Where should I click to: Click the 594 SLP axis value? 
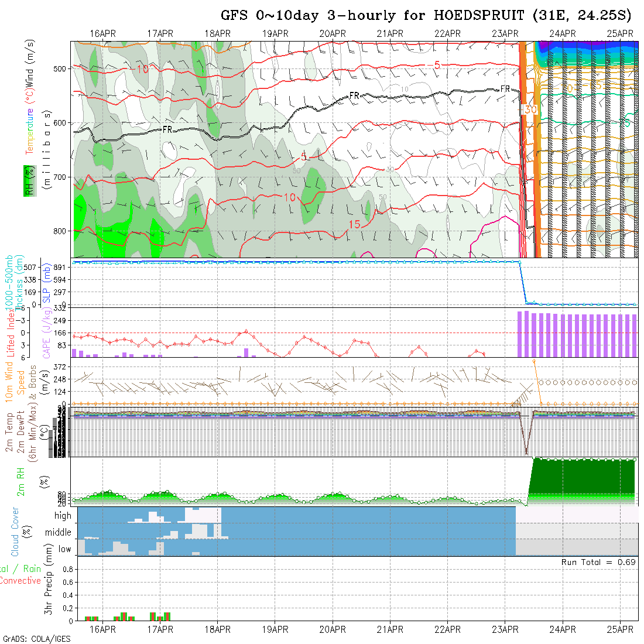[60, 280]
